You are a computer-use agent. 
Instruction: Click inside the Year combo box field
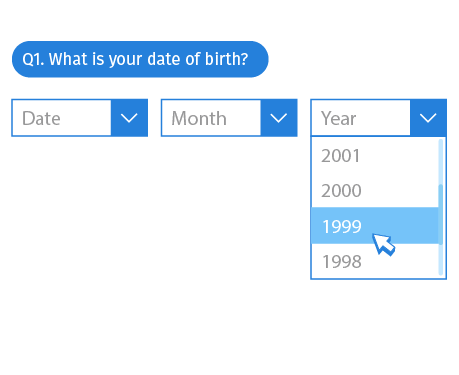point(361,118)
